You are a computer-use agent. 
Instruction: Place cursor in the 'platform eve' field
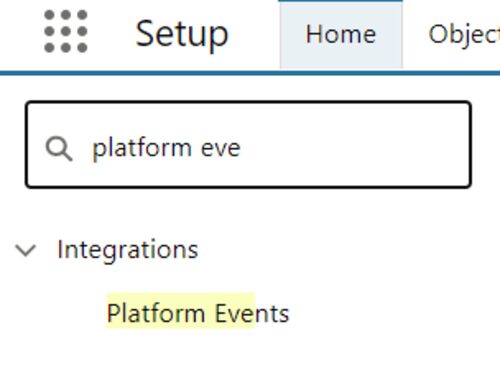(x=248, y=144)
